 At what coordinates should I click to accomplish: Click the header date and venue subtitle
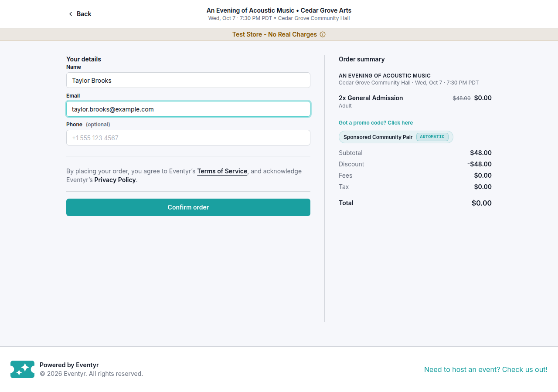click(279, 18)
